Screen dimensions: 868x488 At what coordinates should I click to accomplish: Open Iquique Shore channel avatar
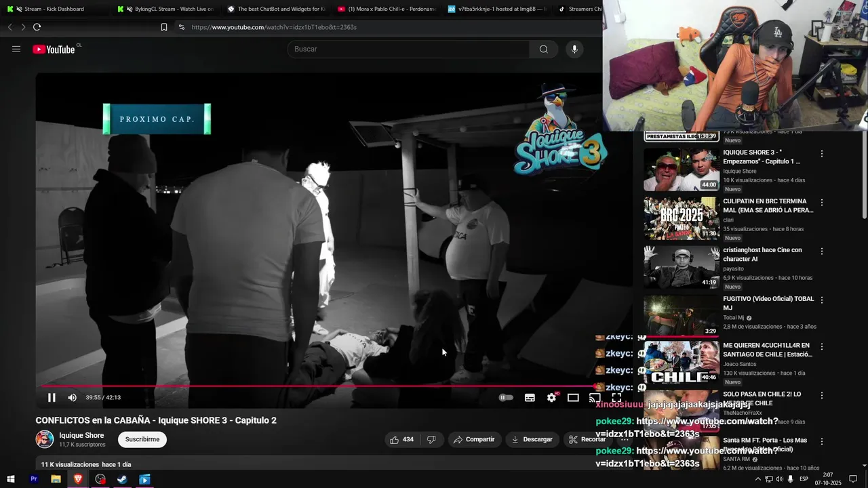click(x=45, y=439)
